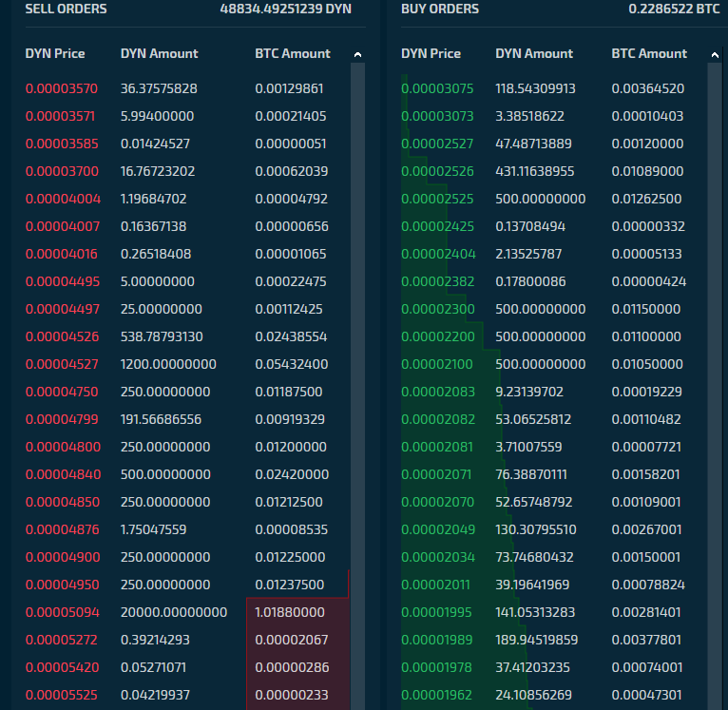This screenshot has width=728, height=710.
Task: Click the buy orders vertical scrollbar track
Action: coord(715,386)
